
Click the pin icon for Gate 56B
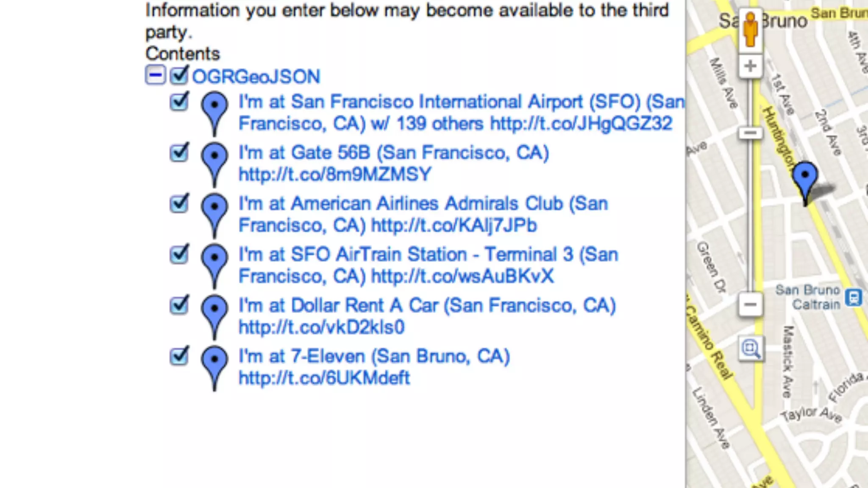click(214, 159)
